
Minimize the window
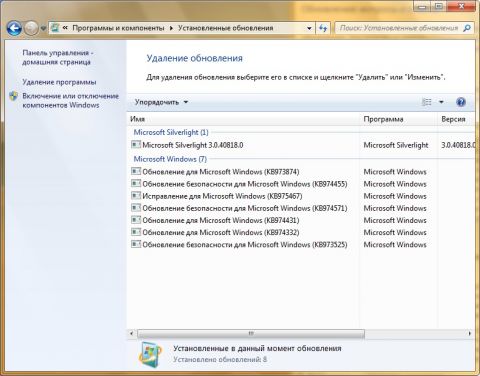422,7
